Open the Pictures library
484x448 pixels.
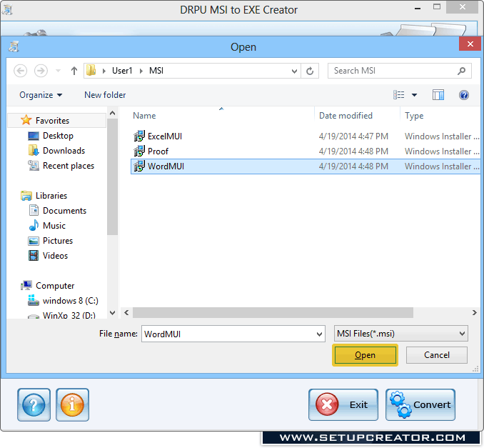(x=57, y=241)
